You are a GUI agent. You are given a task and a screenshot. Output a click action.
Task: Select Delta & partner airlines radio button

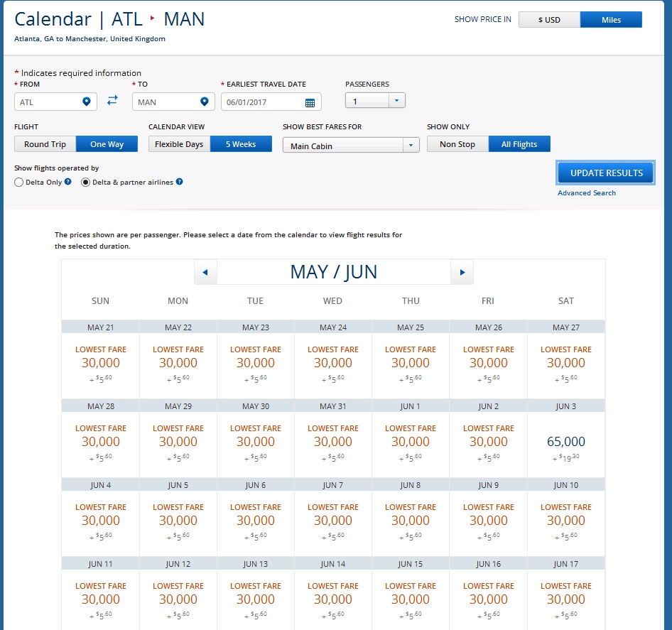point(86,183)
